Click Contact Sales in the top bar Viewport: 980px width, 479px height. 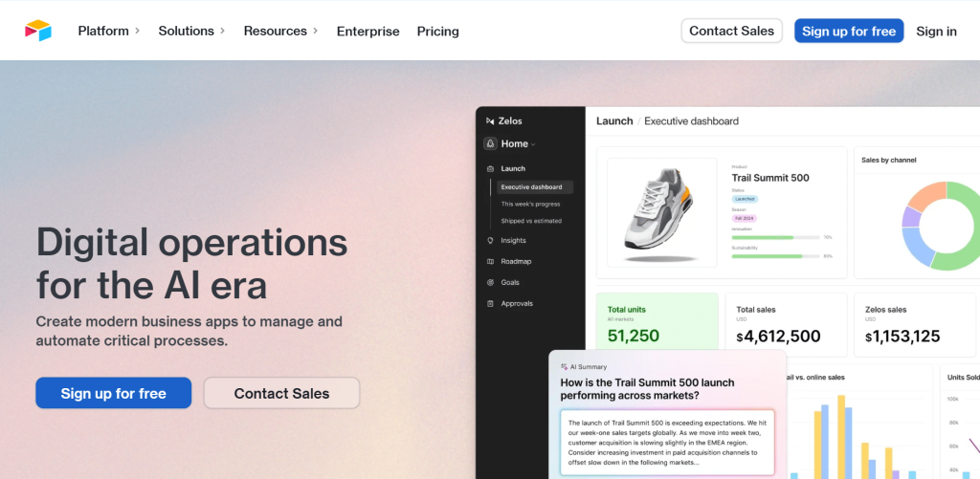pos(732,31)
